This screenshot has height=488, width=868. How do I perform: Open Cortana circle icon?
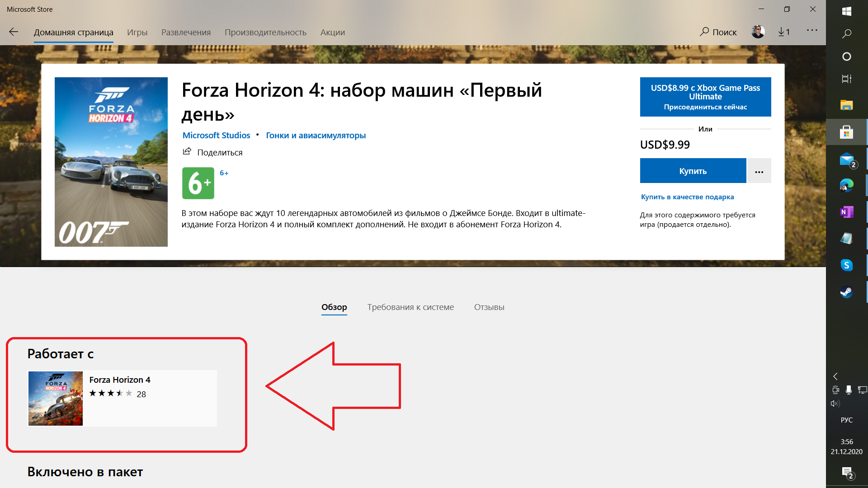(x=847, y=56)
